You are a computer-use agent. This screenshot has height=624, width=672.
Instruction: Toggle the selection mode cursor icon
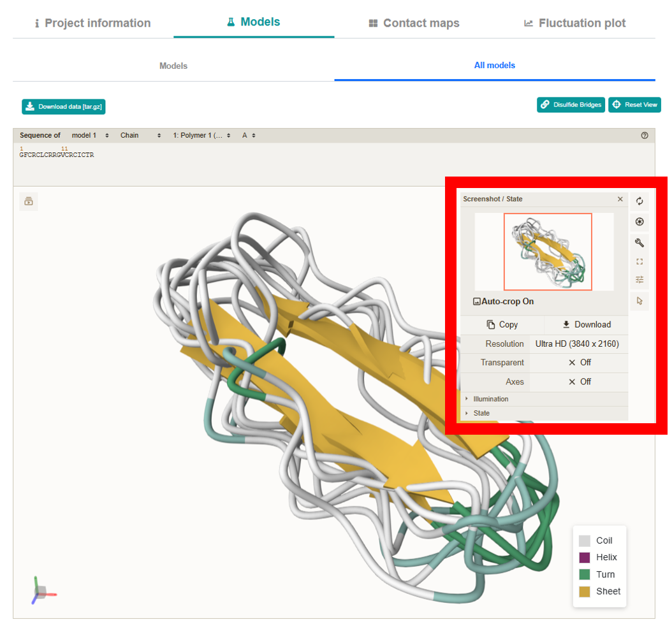click(639, 301)
